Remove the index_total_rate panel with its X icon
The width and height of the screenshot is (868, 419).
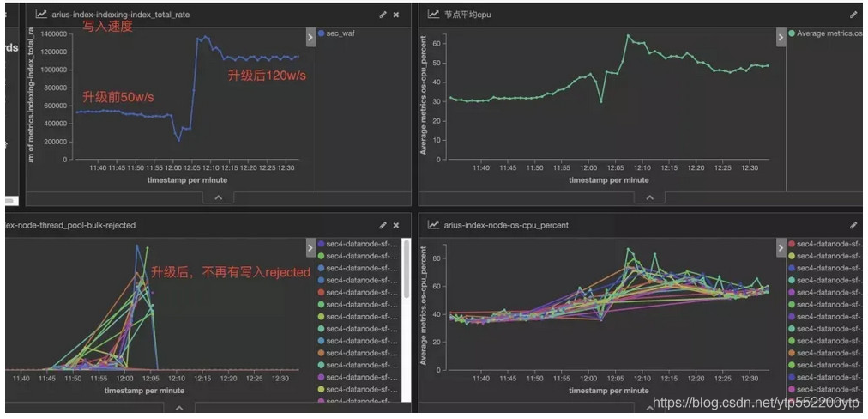tap(396, 15)
